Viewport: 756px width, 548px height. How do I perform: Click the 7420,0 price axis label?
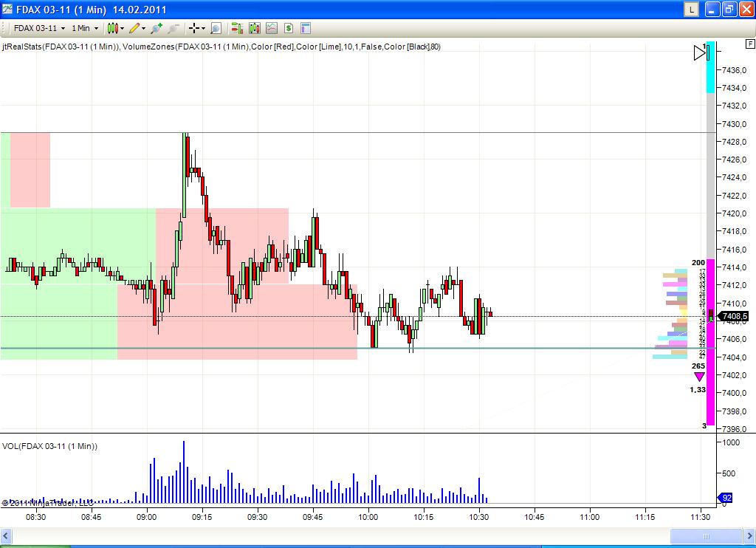tap(734, 213)
